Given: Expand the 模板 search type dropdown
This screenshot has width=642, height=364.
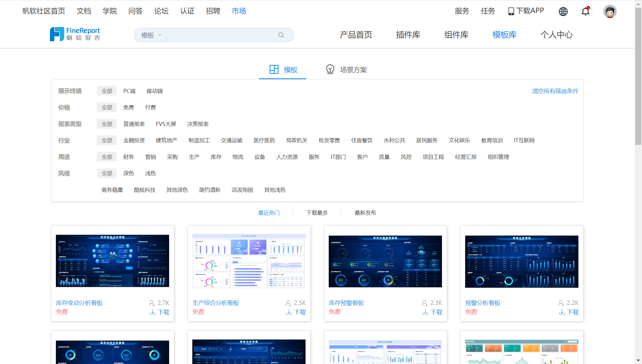Looking at the screenshot, I should click(x=151, y=35).
